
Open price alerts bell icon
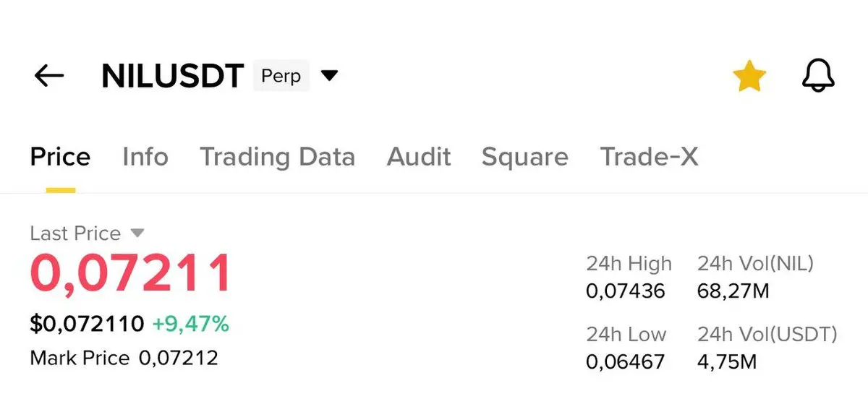818,75
